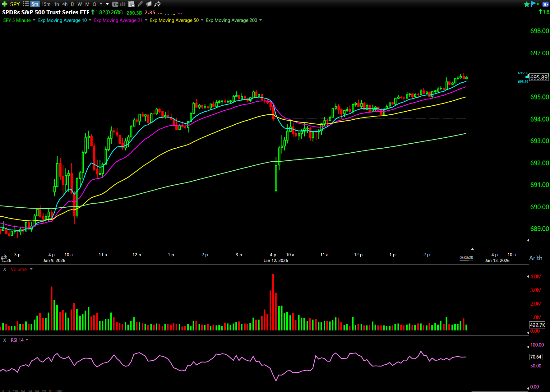This screenshot has width=550, height=392.
Task: Toggle the Arith scale setting
Action: (x=535, y=258)
